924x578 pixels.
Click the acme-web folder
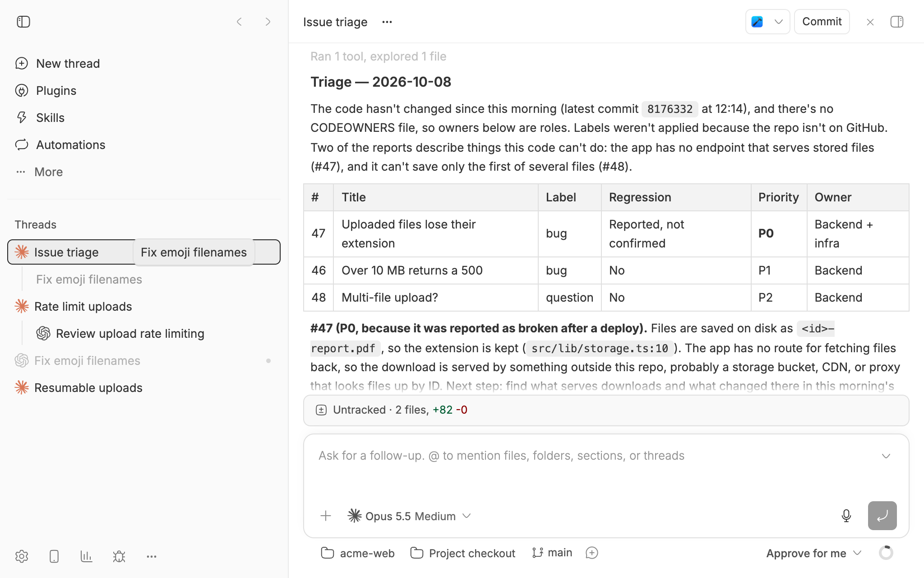point(357,553)
